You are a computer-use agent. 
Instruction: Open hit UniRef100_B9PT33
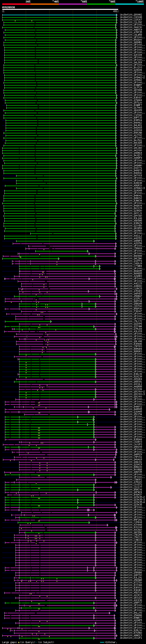[131, 118]
